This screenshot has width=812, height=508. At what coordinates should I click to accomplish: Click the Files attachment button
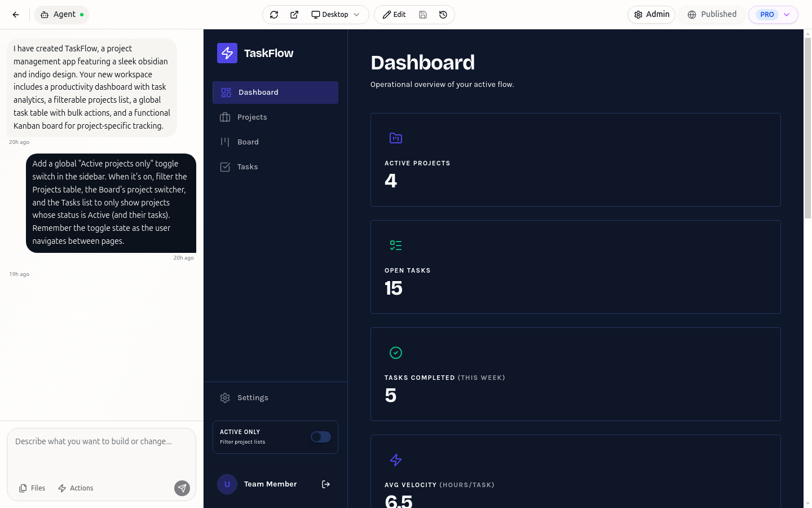point(32,488)
